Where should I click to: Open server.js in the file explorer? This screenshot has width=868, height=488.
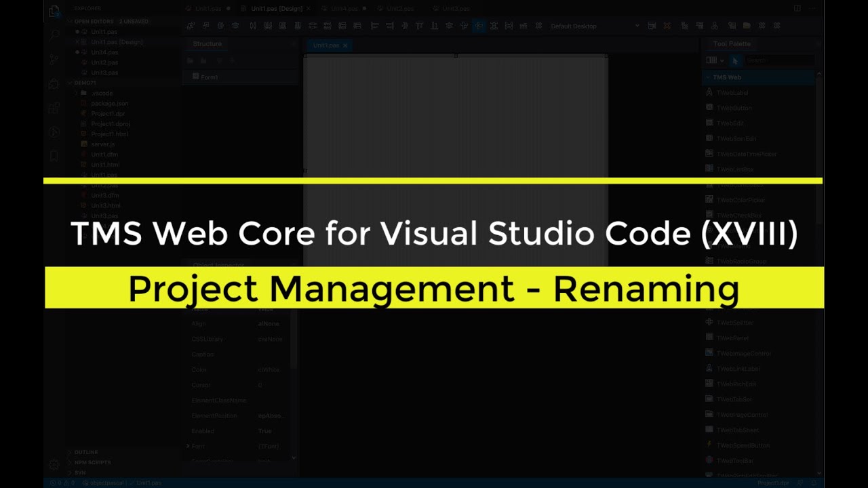103,144
